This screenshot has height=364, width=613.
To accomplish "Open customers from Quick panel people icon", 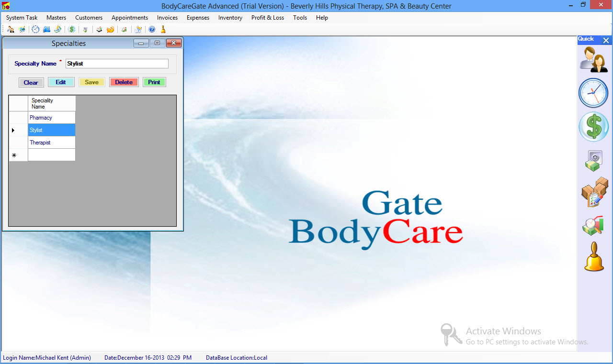I will click(x=593, y=60).
